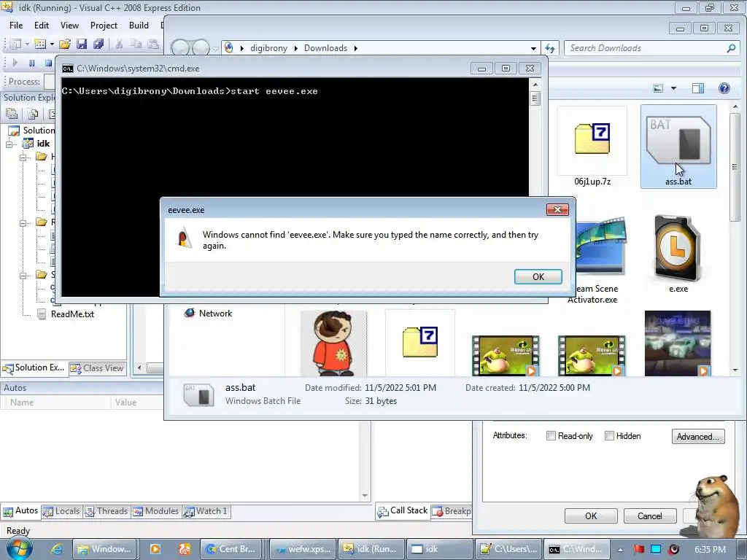The image size is (747, 560).
Task: Select the ass.bat file icon
Action: point(678,146)
